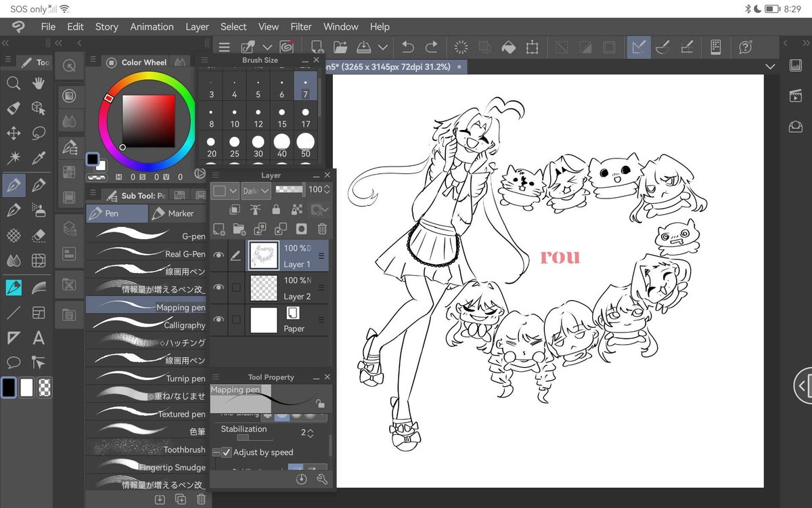Image resolution: width=812 pixels, height=508 pixels.
Task: Click the Fill bucket command bar icon
Action: pyautogui.click(x=507, y=47)
